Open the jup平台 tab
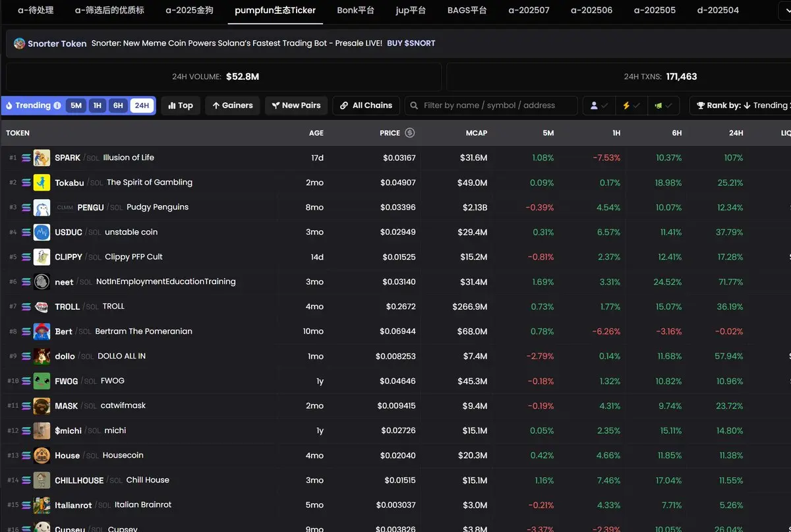Image resolution: width=791 pixels, height=532 pixels. pyautogui.click(x=411, y=11)
